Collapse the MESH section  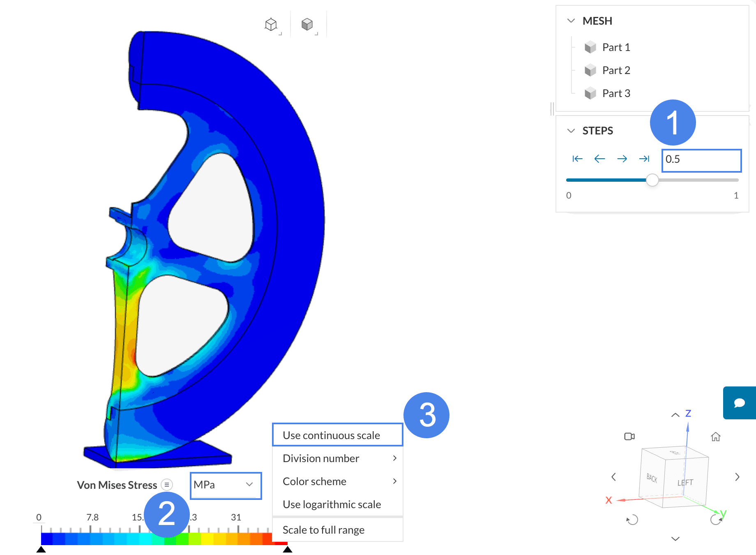tap(571, 21)
